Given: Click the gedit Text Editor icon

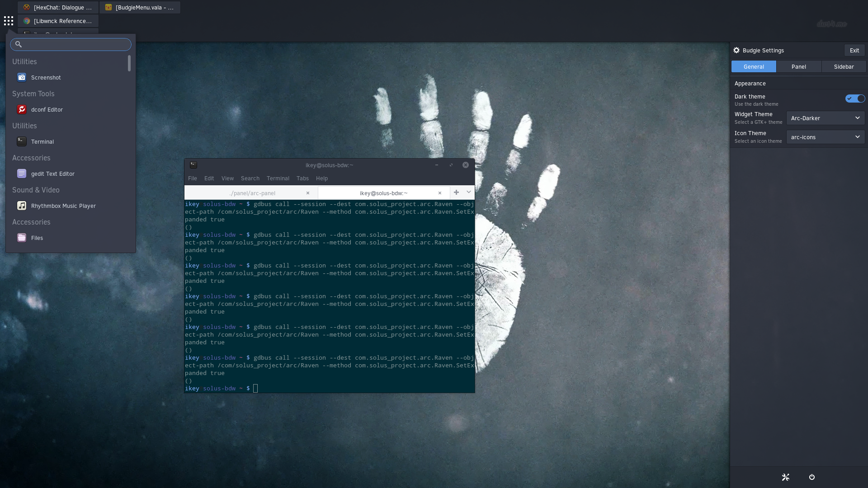Looking at the screenshot, I should 22,174.
